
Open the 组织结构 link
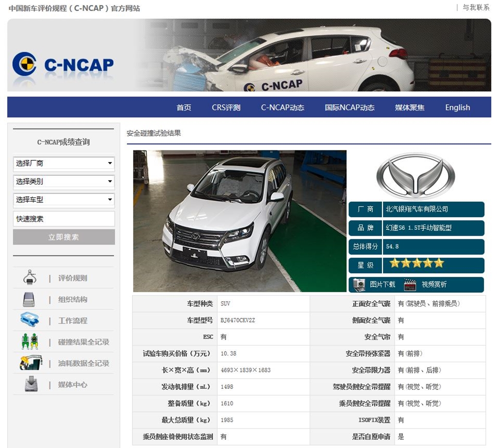pyautogui.click(x=73, y=299)
